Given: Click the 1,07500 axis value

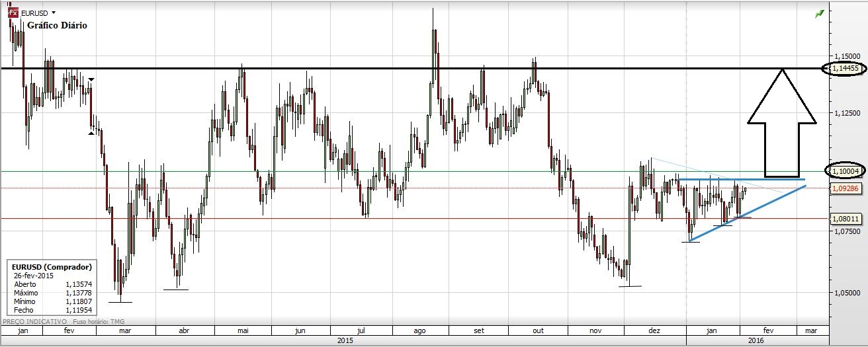Looking at the screenshot, I should pyautogui.click(x=846, y=232).
